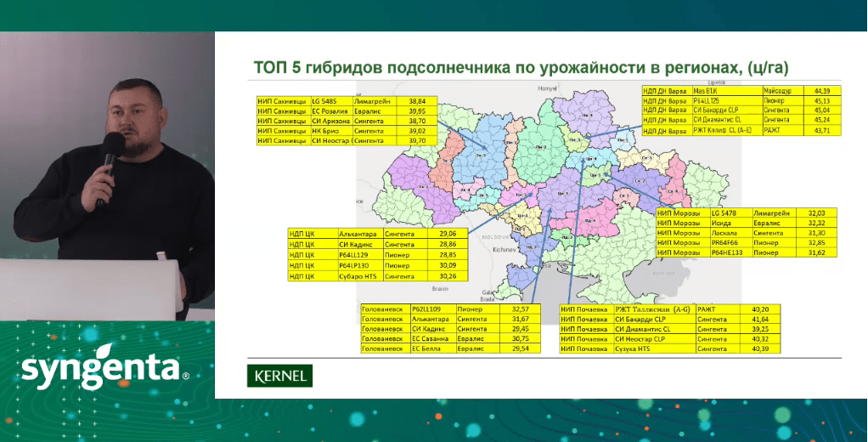868x442 pixels.
Task: Click the "Лимагрейн" cell in the НИП Морозы table
Action: pyautogui.click(x=775, y=213)
